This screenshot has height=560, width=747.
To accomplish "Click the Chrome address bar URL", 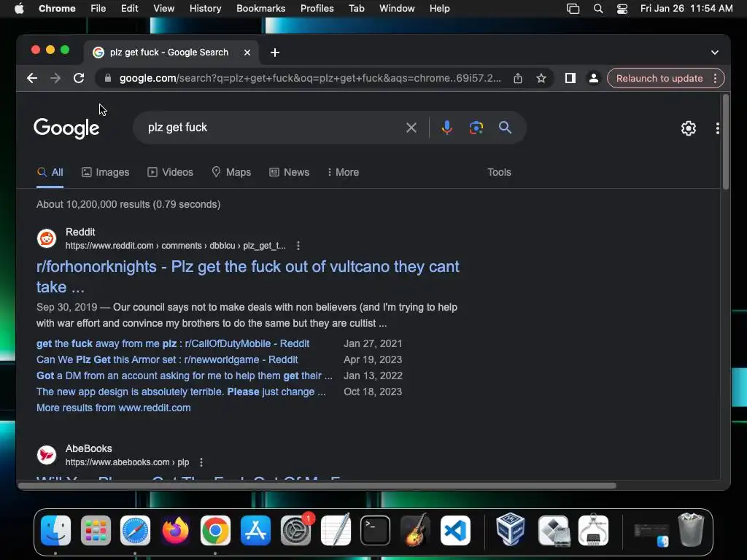I will click(309, 78).
